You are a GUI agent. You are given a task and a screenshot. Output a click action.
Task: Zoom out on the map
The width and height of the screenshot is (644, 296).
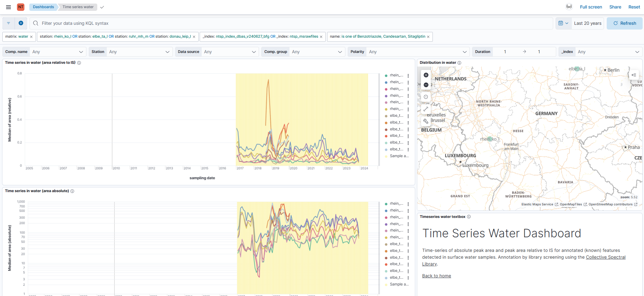coord(426,85)
